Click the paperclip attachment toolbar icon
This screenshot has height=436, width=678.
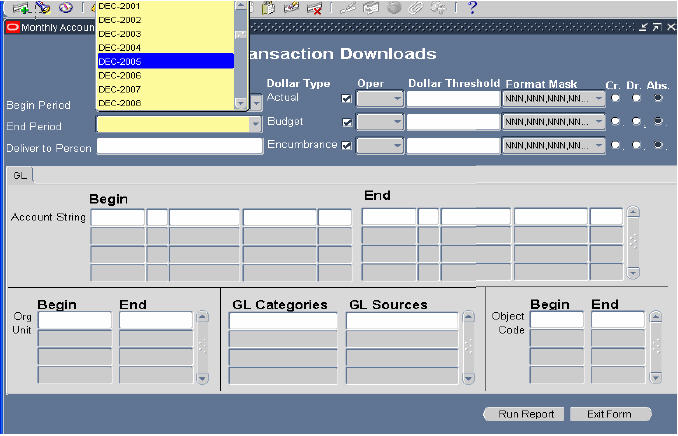pyautogui.click(x=415, y=8)
